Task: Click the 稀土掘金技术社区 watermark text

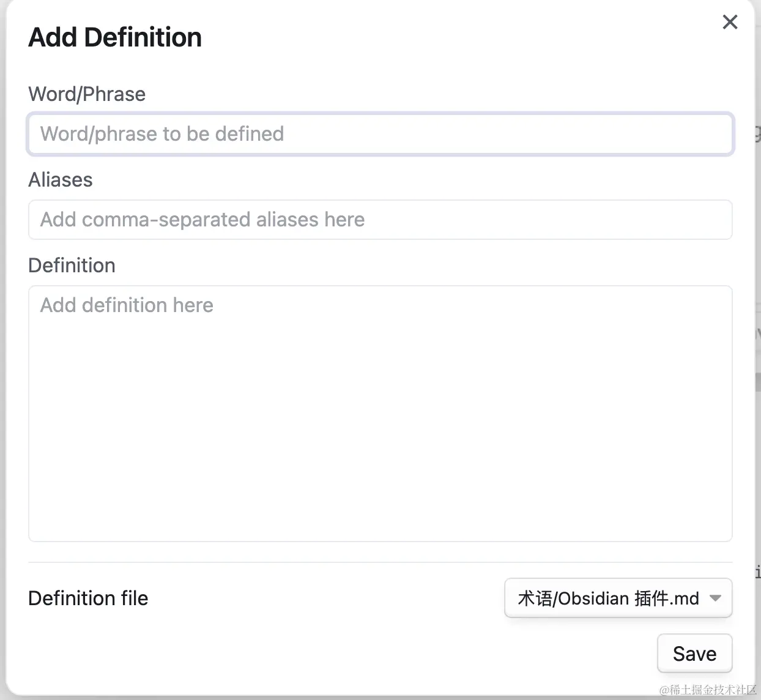Action: pyautogui.click(x=708, y=690)
